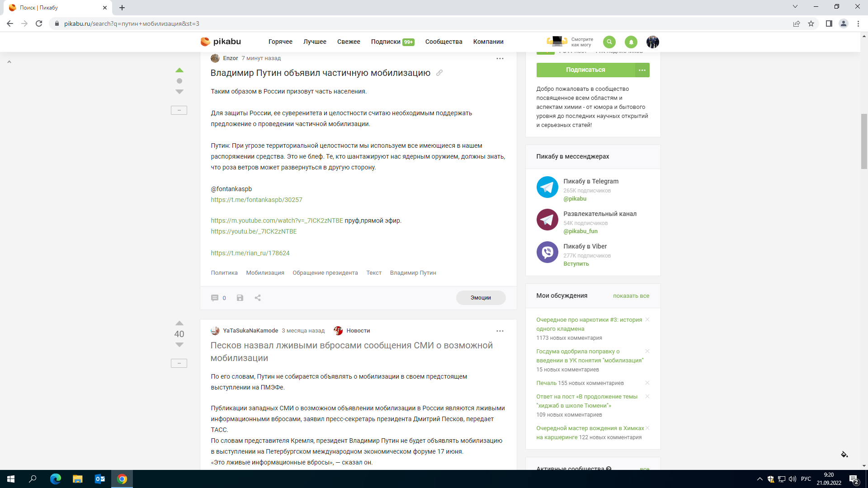The width and height of the screenshot is (868, 488).
Task: Downvote the Enzor post
Action: click(179, 92)
